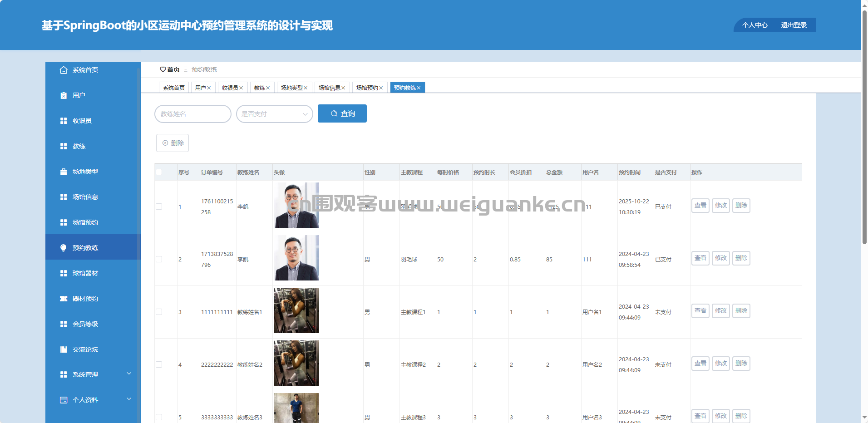Check the checkbox for row 2

point(159,259)
